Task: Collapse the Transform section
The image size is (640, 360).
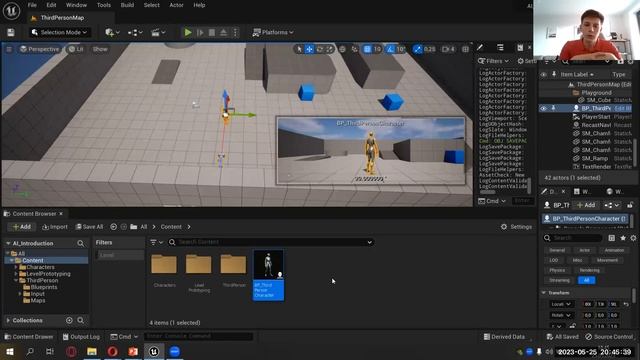Action: click(x=544, y=293)
